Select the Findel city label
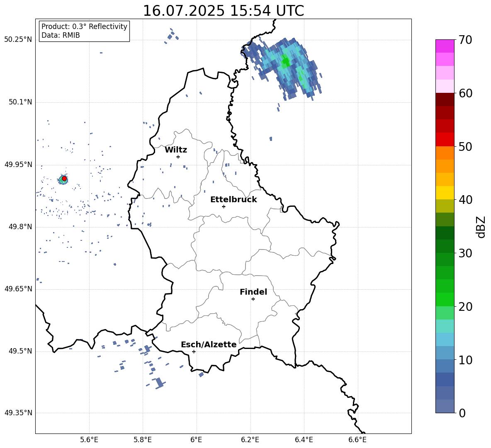The width and height of the screenshot is (491, 448). [253, 292]
